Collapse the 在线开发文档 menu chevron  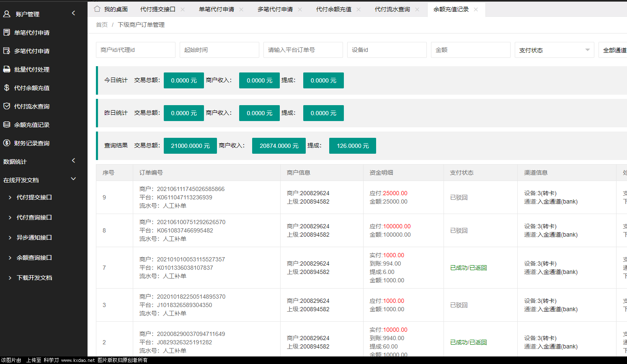click(74, 179)
